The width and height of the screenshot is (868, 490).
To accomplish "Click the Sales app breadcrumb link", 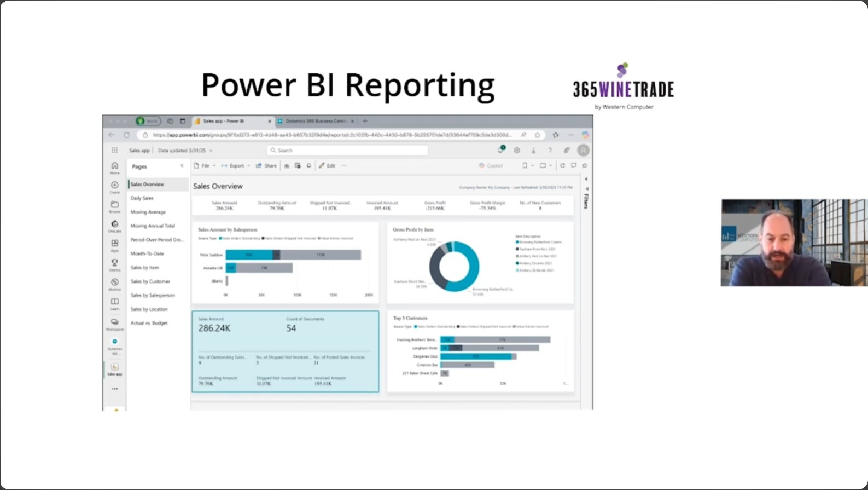I will [139, 151].
